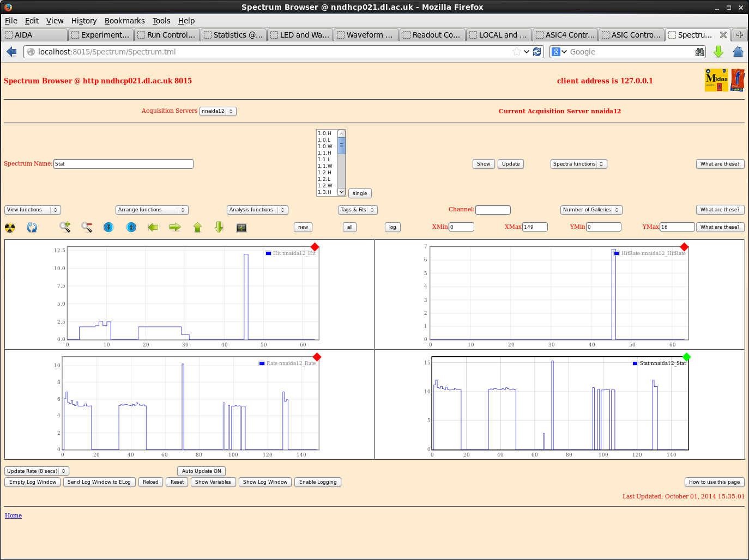Toggle the red marker on the Hit spectrum

315,247
